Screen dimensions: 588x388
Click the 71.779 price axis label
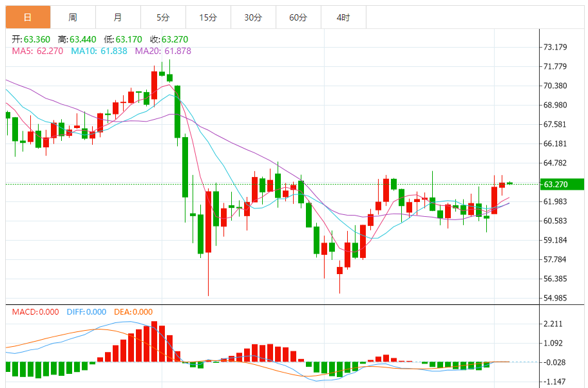tap(555, 67)
